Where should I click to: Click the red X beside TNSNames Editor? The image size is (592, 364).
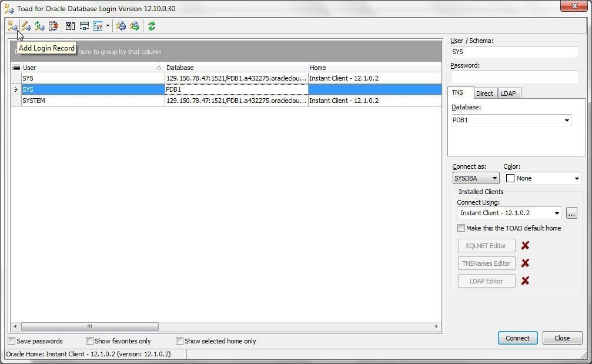tap(525, 263)
